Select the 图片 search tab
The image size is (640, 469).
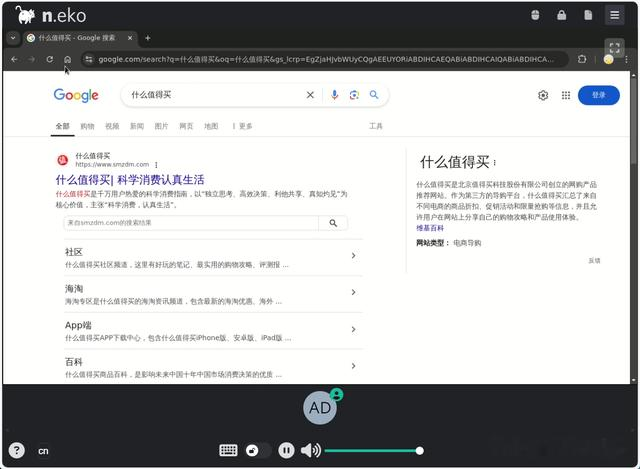tap(161, 126)
